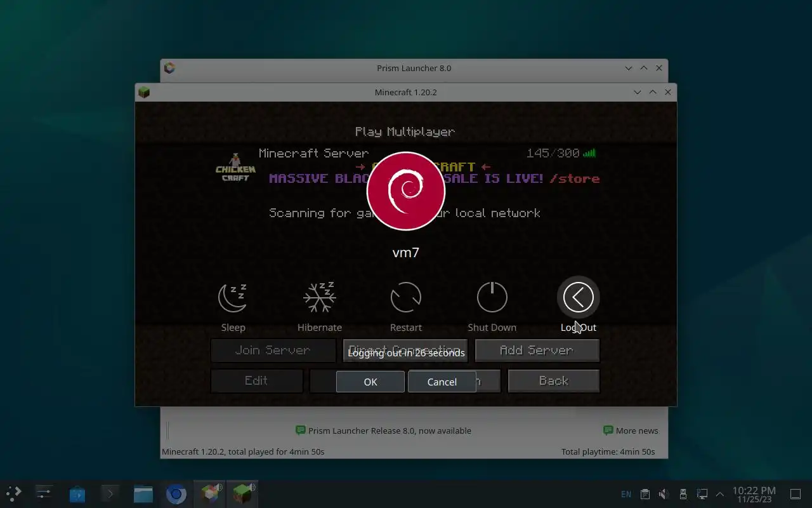812x508 pixels.
Task: Launch Discover software store from taskbar
Action: click(x=77, y=493)
